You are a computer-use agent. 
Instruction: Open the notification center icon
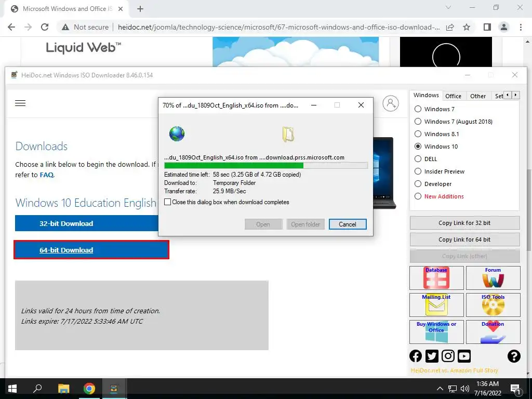pyautogui.click(x=515, y=389)
